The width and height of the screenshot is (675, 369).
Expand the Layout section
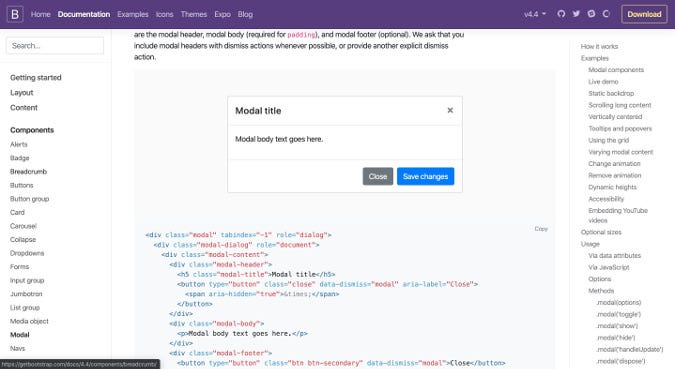pyautogui.click(x=22, y=93)
